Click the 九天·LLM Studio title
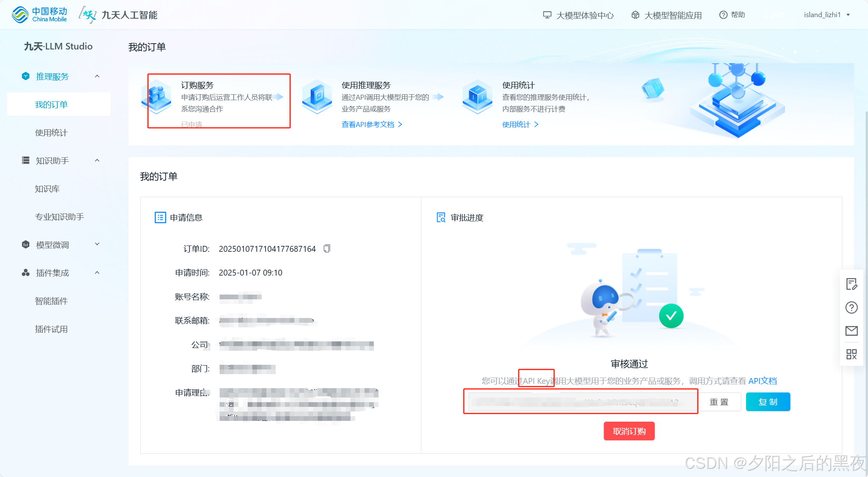 pyautogui.click(x=58, y=46)
